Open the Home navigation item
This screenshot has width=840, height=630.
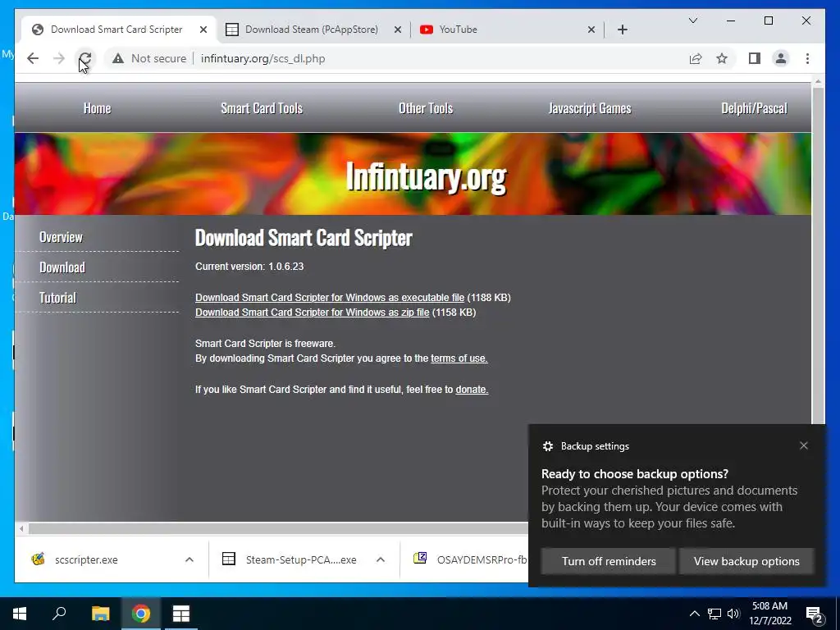97,108
